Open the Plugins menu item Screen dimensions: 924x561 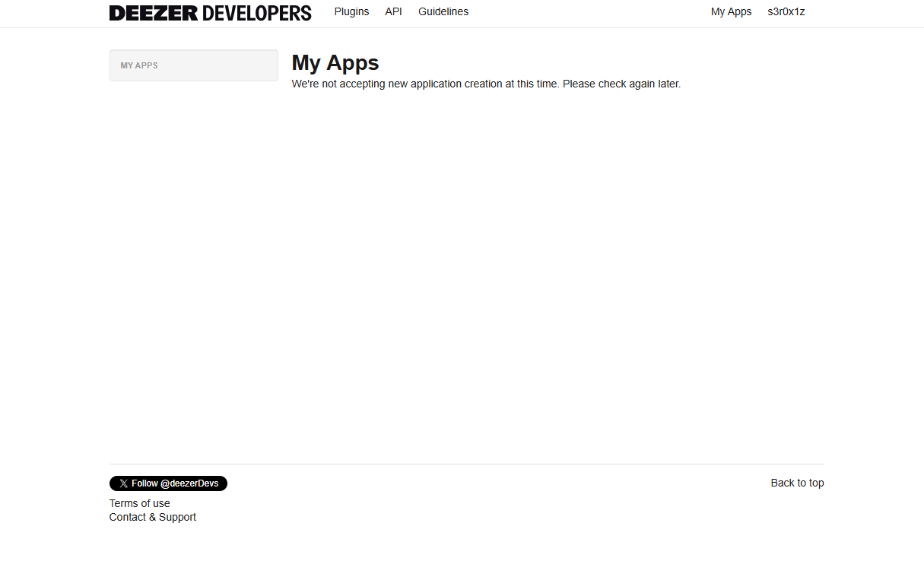point(351,11)
